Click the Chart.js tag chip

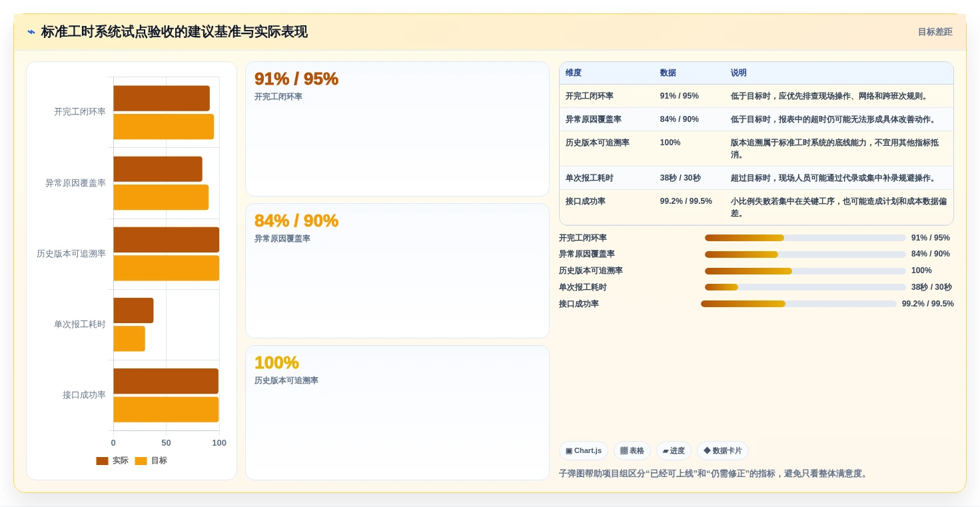tap(584, 451)
